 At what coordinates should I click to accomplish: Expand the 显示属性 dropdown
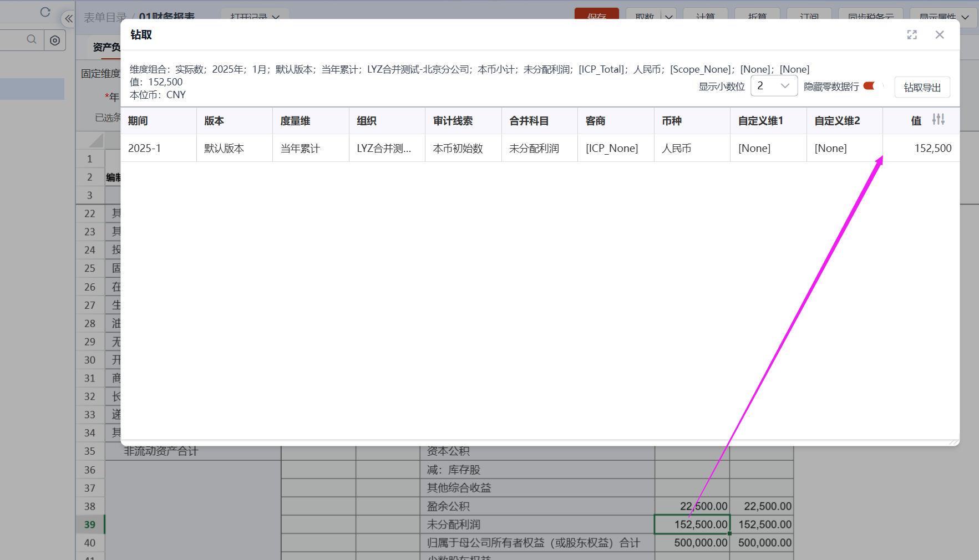point(965,17)
